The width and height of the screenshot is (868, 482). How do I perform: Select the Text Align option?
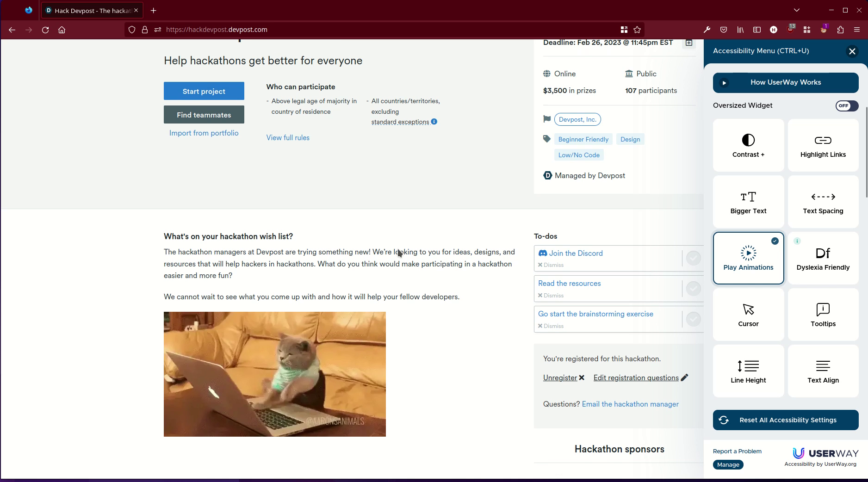(x=823, y=371)
